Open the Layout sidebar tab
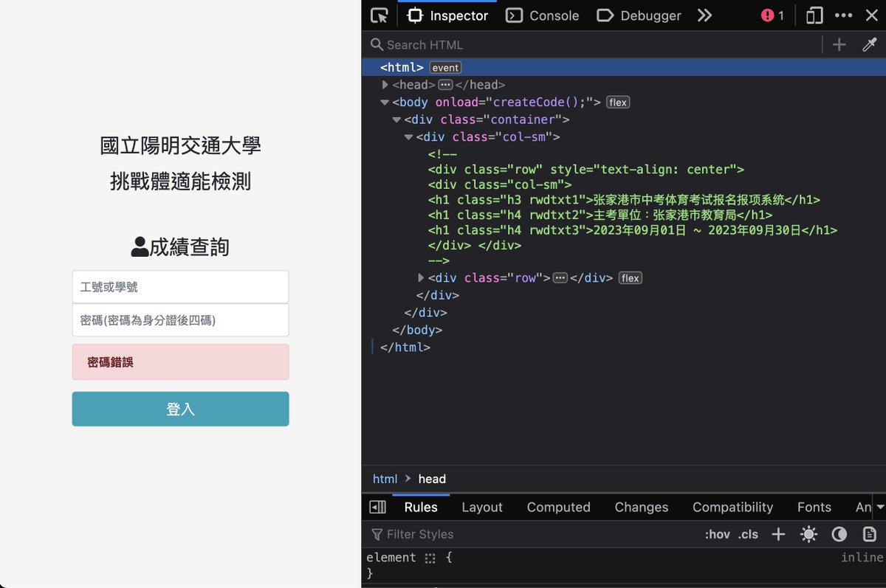 click(x=482, y=507)
